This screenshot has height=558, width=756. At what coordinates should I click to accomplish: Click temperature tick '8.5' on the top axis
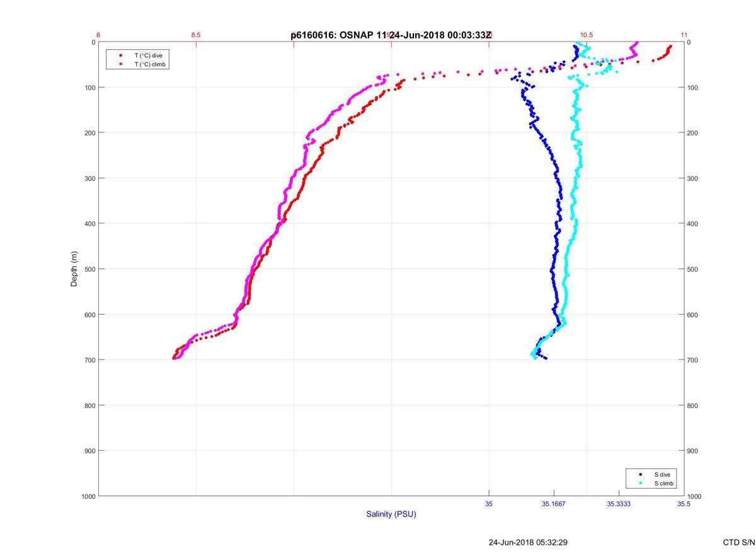196,35
